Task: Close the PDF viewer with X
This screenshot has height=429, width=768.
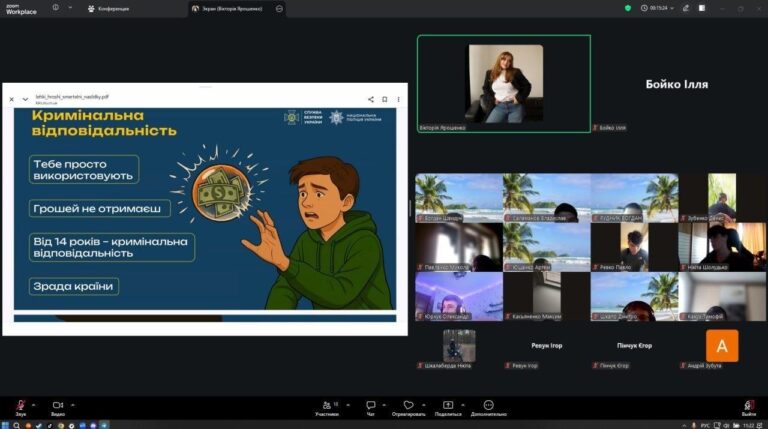Action: [x=12, y=99]
